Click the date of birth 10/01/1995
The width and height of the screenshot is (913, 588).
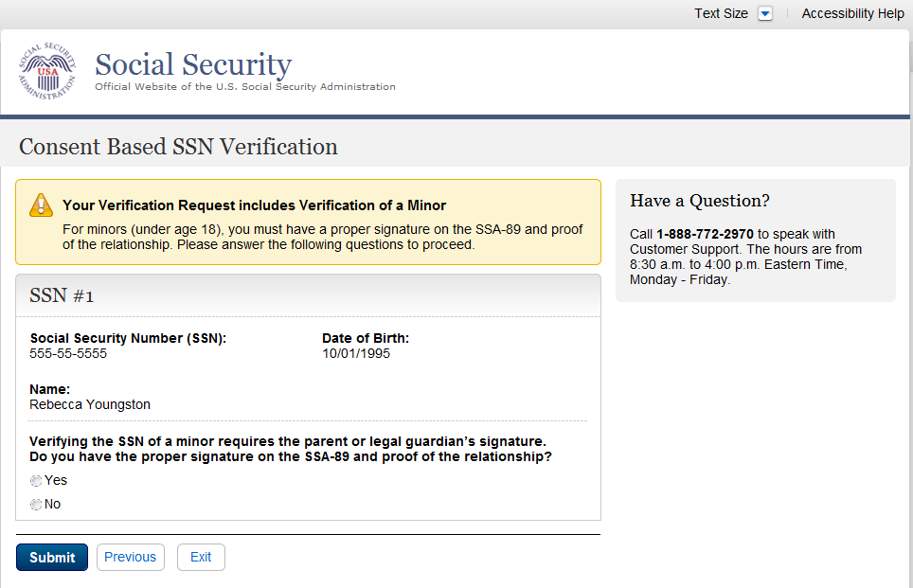pyautogui.click(x=356, y=354)
